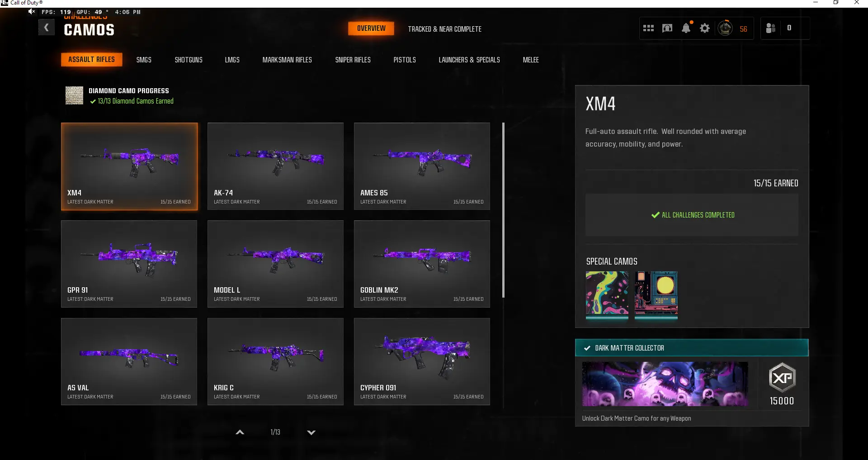The width and height of the screenshot is (868, 460).
Task: Click the 15/15 EARNED panel label
Action: coord(776,183)
